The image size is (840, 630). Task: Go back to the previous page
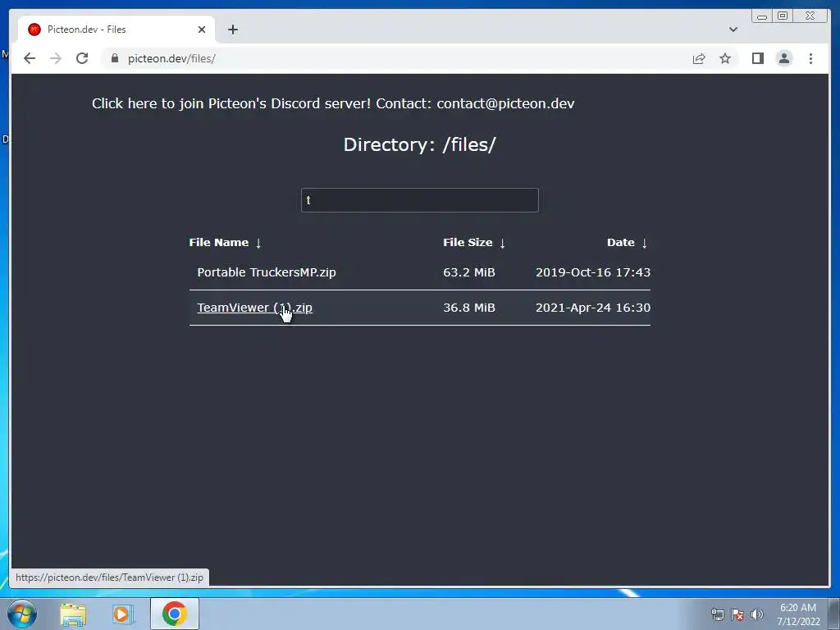(30, 58)
